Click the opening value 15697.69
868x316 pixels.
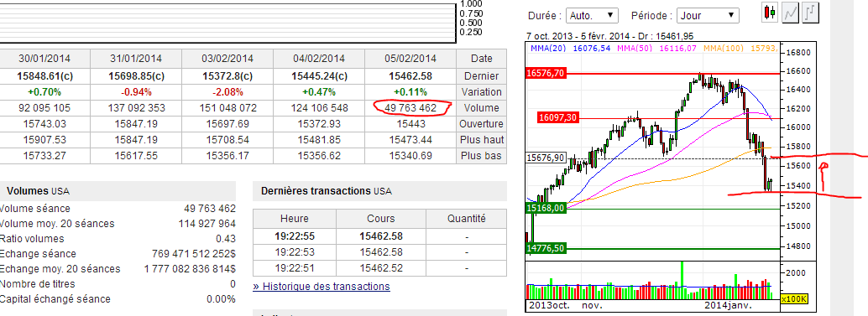227,124
